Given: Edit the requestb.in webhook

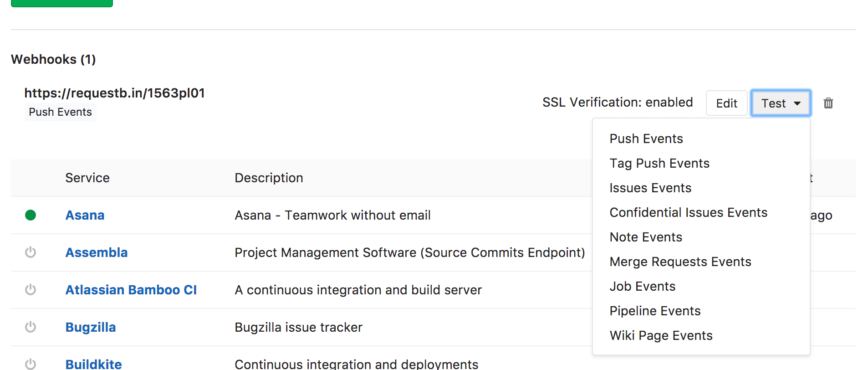Looking at the screenshot, I should tap(726, 103).
